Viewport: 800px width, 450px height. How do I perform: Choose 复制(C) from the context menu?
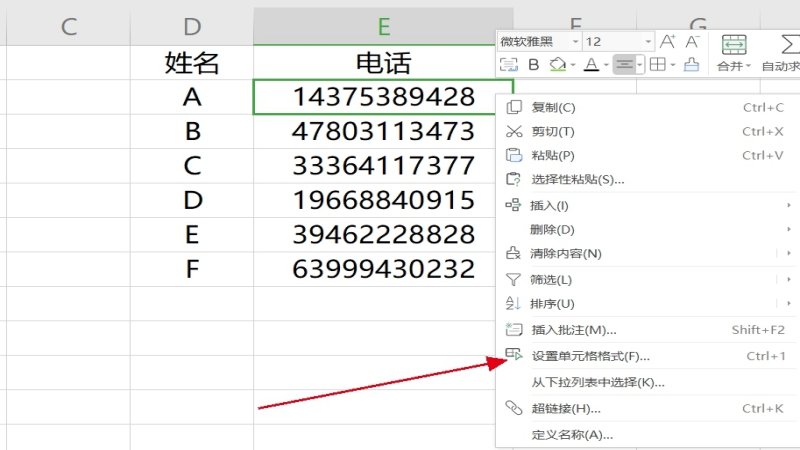[553, 107]
